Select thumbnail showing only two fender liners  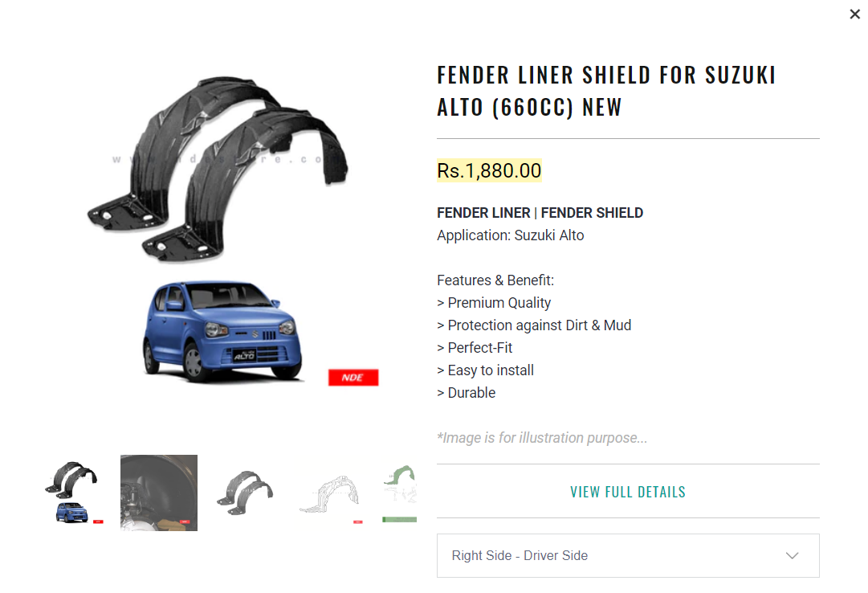[x=244, y=493]
